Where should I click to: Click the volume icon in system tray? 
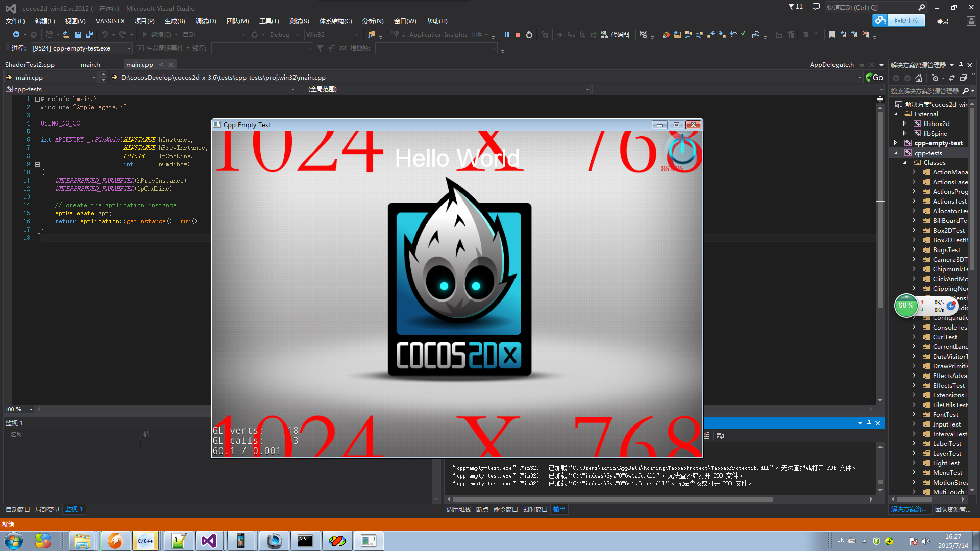point(926,541)
